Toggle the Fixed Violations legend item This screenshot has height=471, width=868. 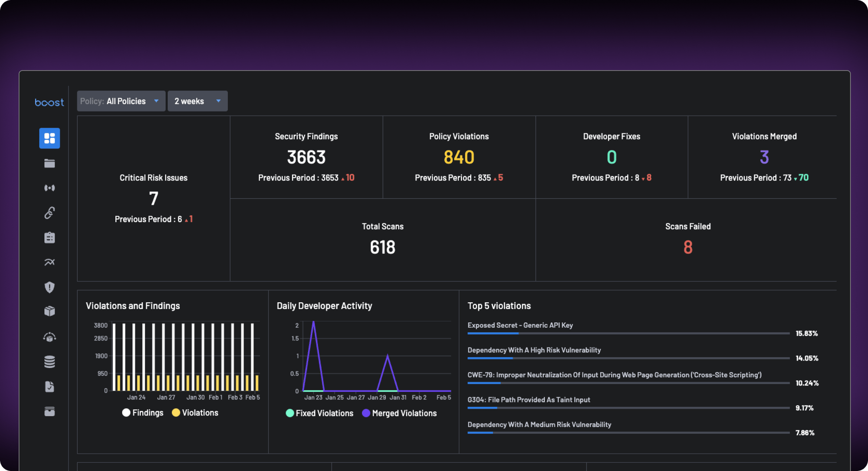[x=319, y=413]
